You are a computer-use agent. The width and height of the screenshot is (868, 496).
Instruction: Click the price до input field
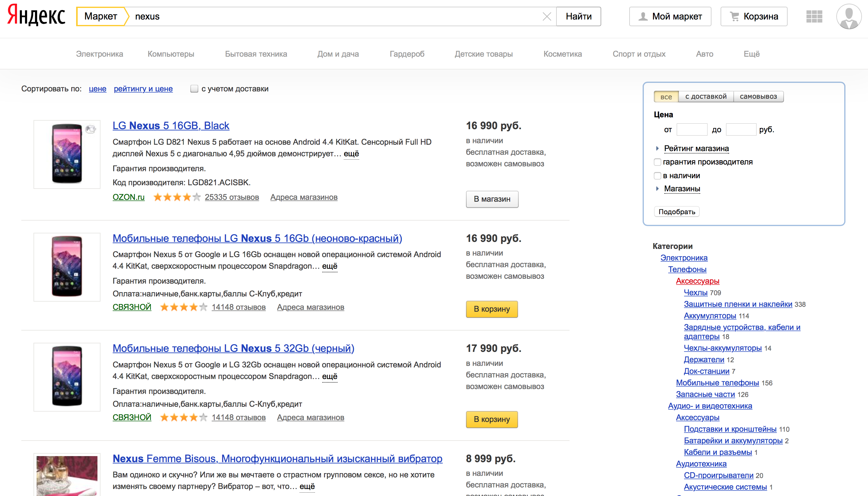741,129
